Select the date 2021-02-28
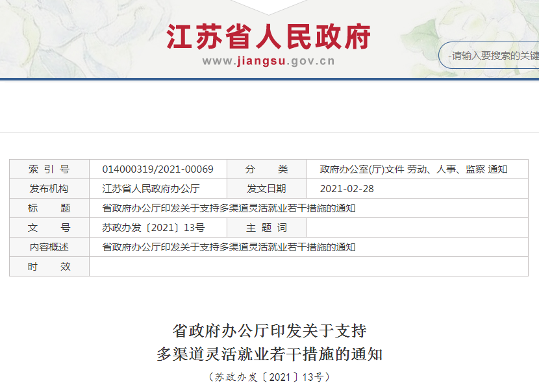 [347, 189]
